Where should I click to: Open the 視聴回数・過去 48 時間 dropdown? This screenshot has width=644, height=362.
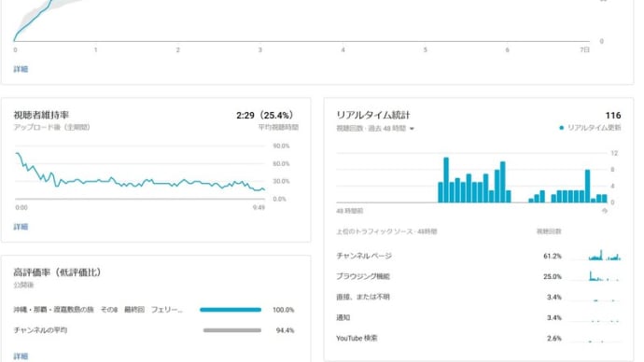click(375, 129)
